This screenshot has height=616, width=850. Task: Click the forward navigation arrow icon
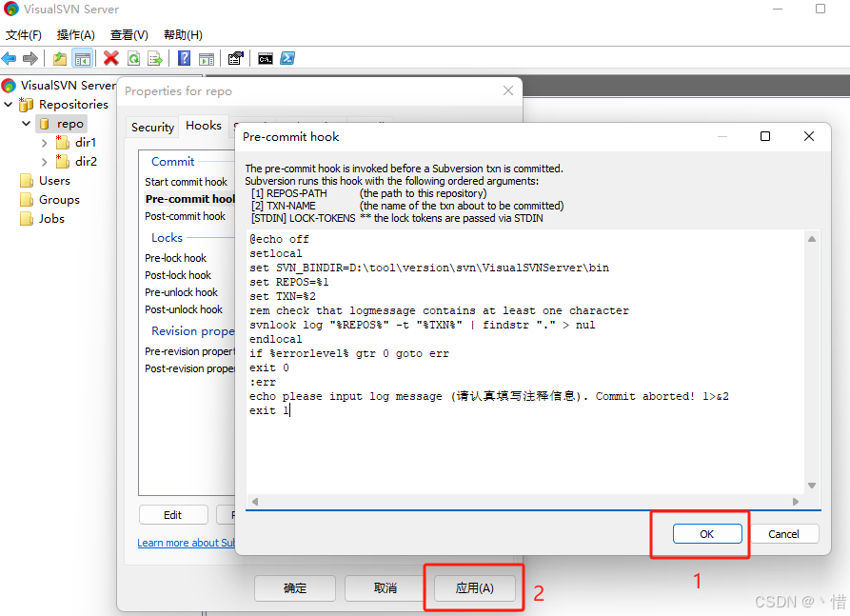[x=30, y=58]
